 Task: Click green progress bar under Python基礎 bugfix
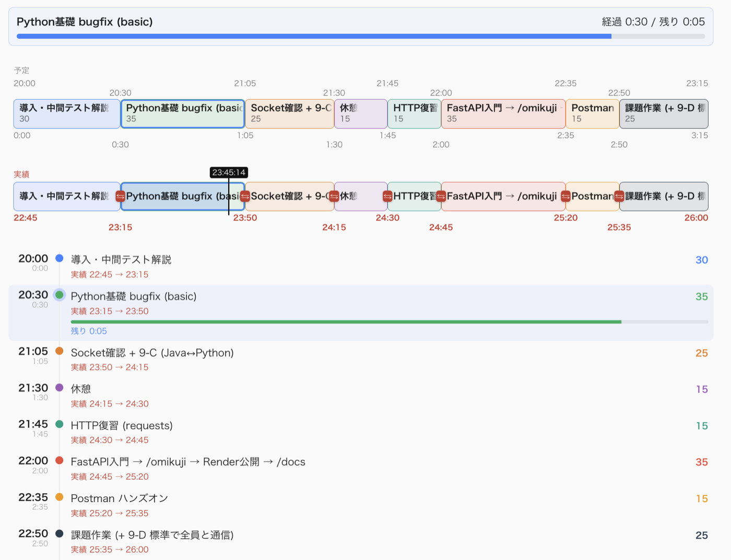click(390, 322)
